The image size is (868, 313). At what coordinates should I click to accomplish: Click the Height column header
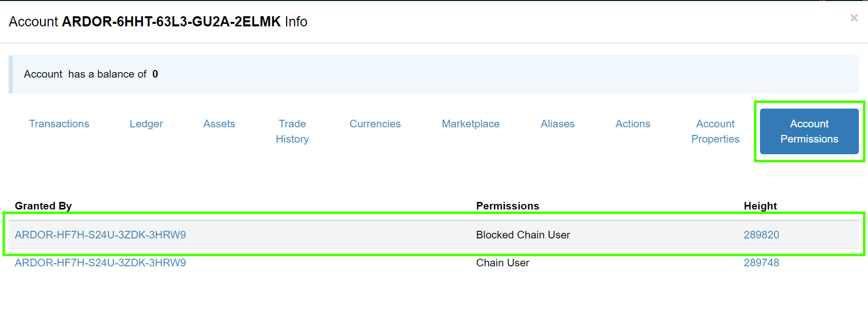click(x=760, y=206)
